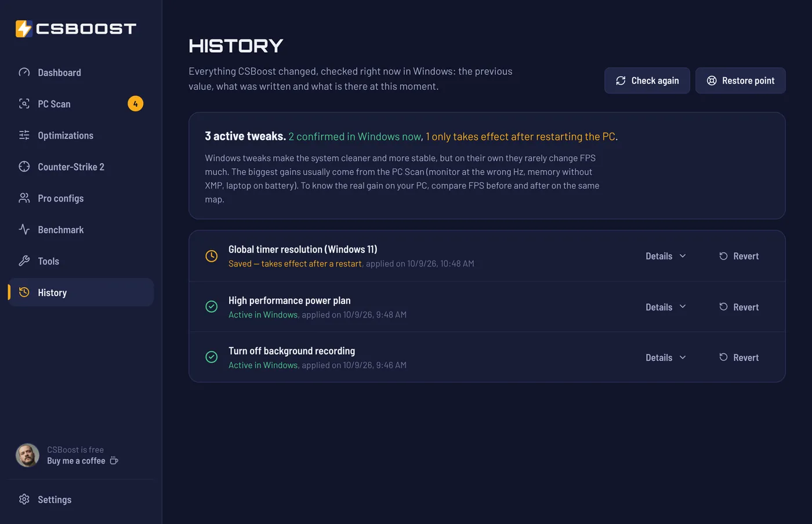
Task: Open the Tools page
Action: [x=81, y=261]
